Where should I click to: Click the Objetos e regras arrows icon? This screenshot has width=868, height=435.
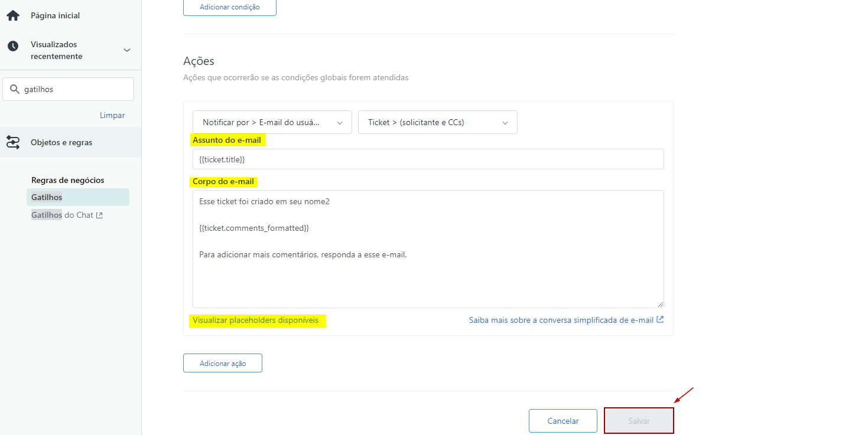click(x=13, y=142)
